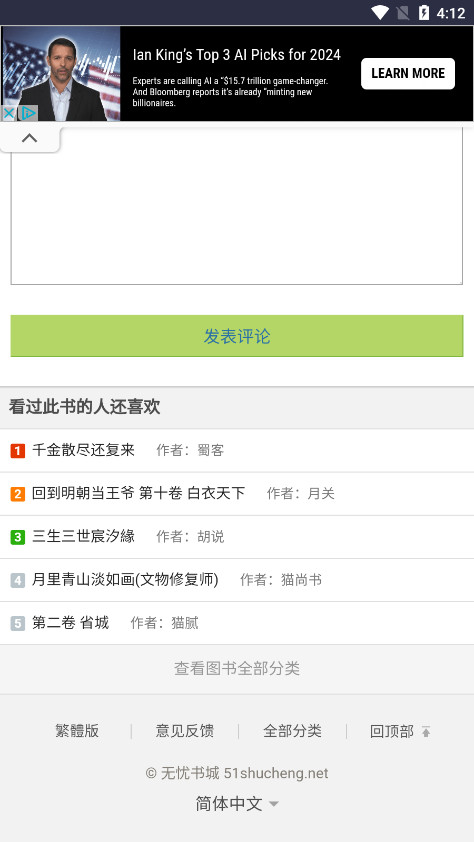Open 月里青山淡如画(文物修复师)
Screen dimensions: 474x842
pyautogui.click(x=125, y=579)
